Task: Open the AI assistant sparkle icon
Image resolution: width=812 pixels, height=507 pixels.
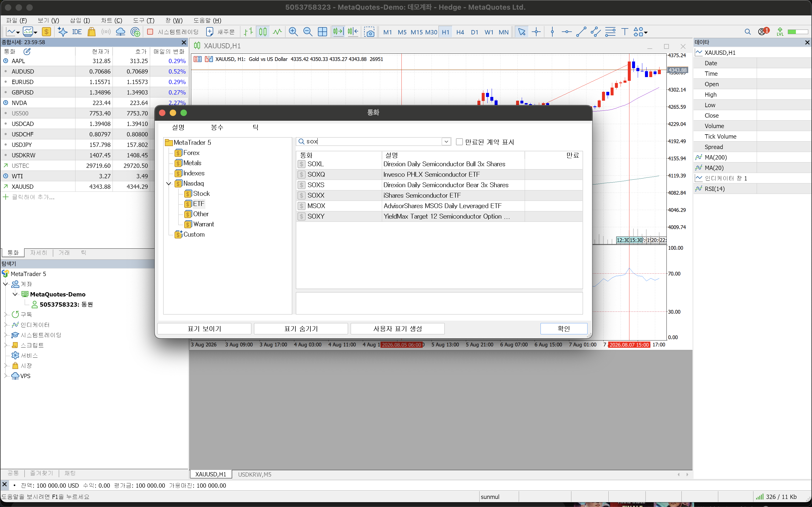Action: point(62,32)
